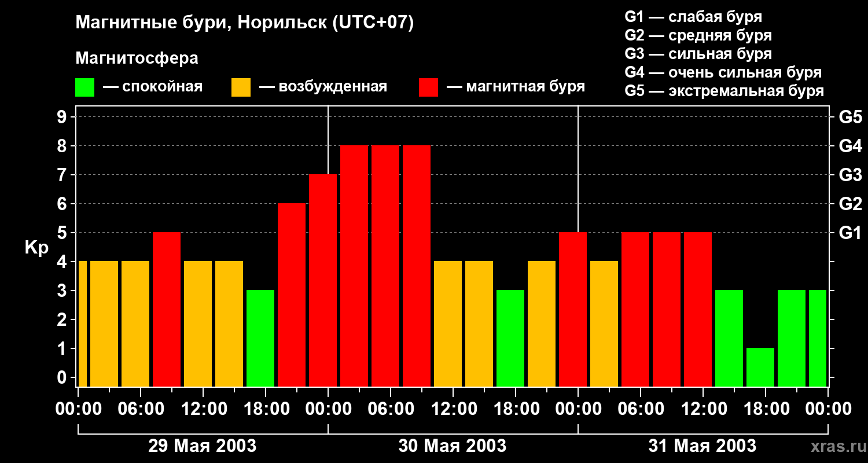
Task: Click the narrow orange bar at chart start
Action: point(82,324)
